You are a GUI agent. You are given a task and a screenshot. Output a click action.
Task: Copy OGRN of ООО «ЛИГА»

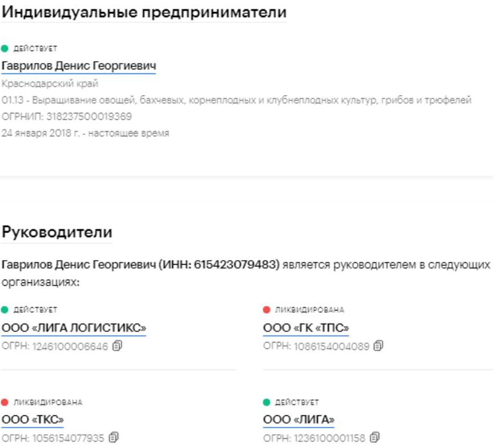pyautogui.click(x=375, y=437)
